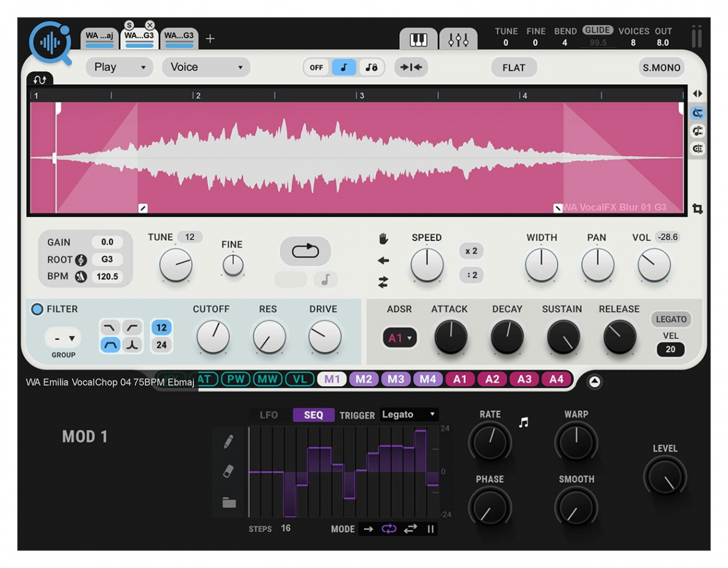
Task: Switch to the third WA...G3 tab
Action: pyautogui.click(x=179, y=39)
